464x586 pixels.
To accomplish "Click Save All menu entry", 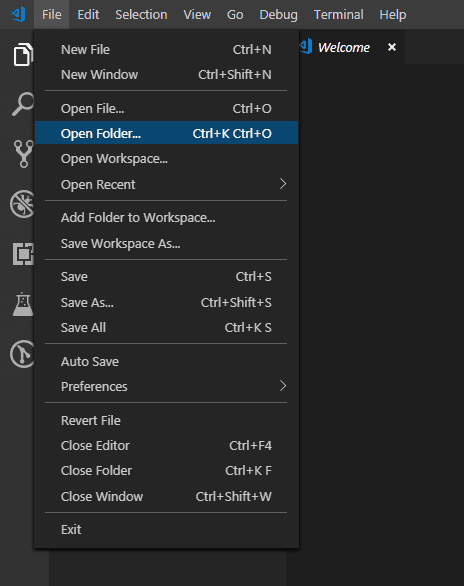I will 166,327.
